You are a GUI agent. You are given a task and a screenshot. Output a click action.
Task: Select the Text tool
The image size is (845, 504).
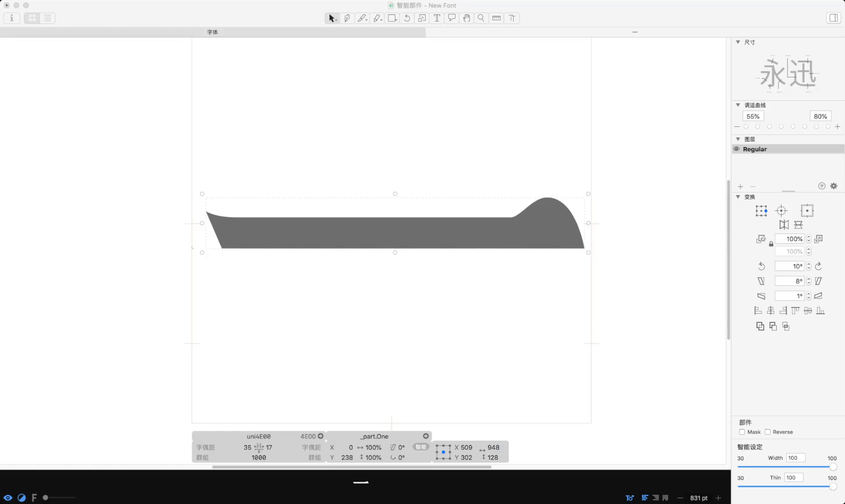(x=437, y=18)
